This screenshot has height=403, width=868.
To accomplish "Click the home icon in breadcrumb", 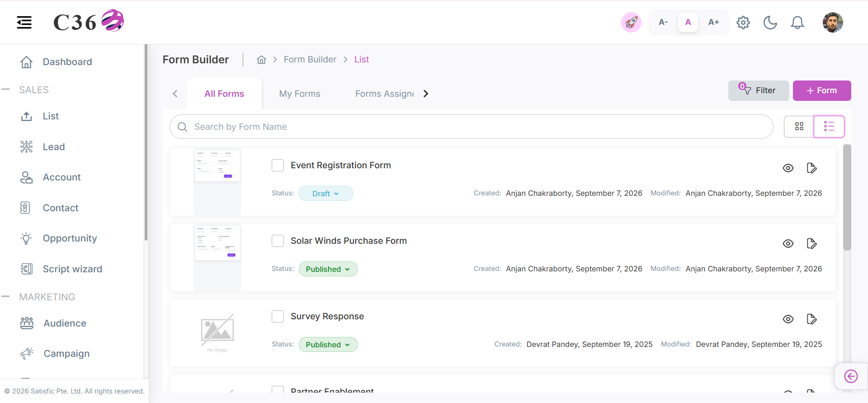I will click(261, 60).
